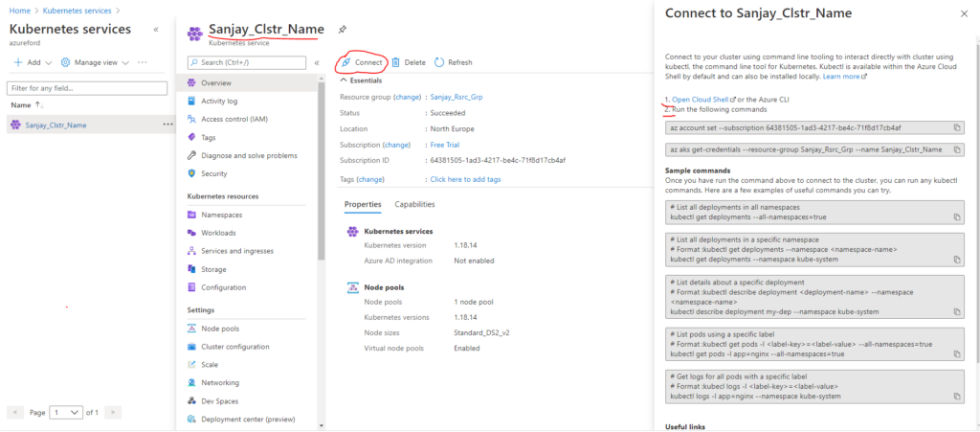Change the subscription
980x432 pixels.
[396, 145]
